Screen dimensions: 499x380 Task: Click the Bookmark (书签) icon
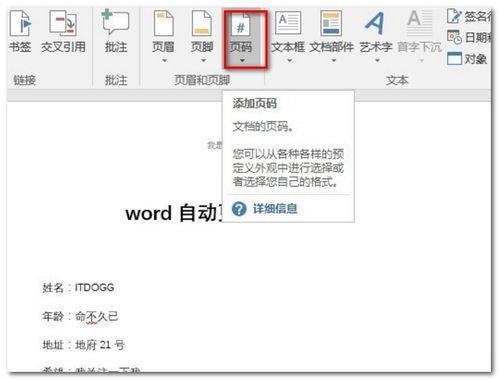tap(21, 23)
